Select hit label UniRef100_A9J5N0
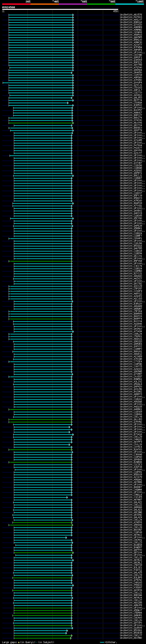 tap(131, 638)
